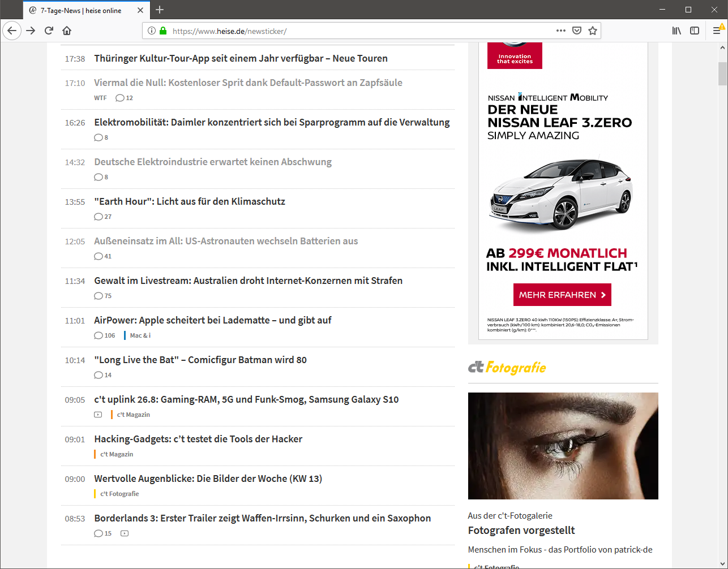Select the 7-Tage-News heise online tab
Screen dimensions: 728x569
coord(80,10)
